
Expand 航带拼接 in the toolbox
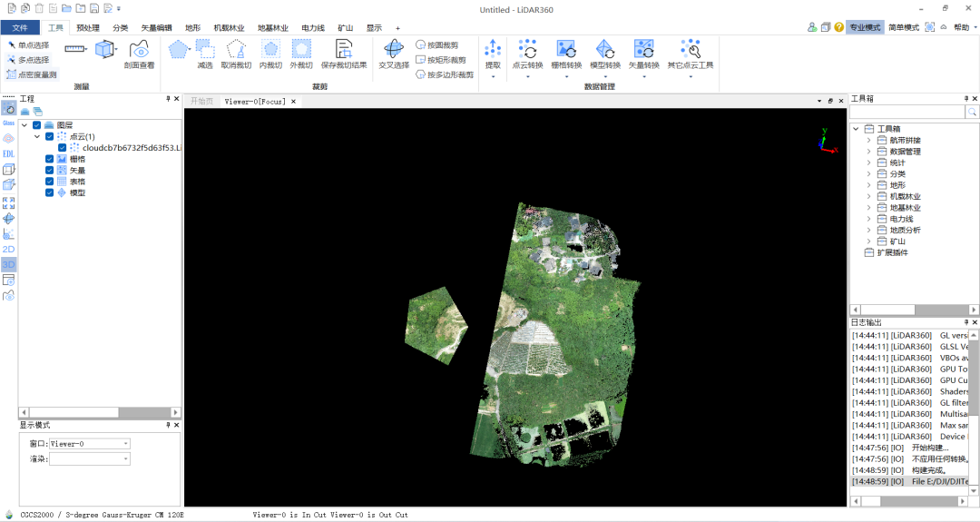pos(868,140)
